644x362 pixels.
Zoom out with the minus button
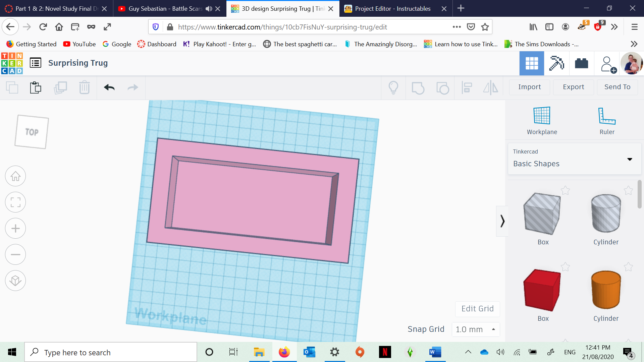click(15, 254)
